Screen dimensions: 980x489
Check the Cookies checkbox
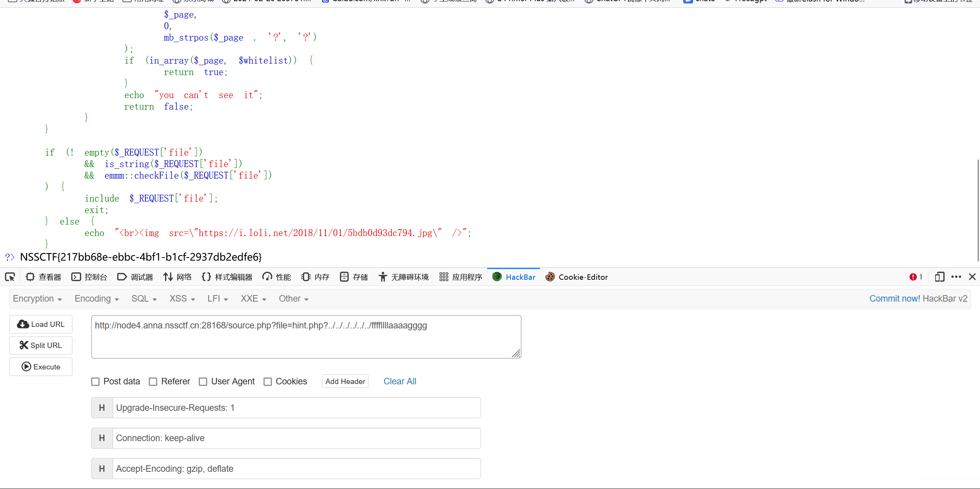268,382
